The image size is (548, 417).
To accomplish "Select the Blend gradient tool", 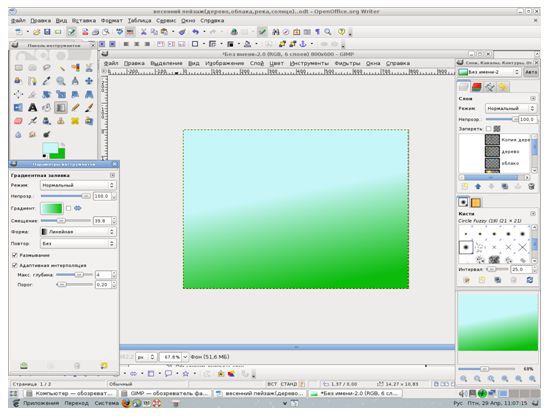I will click(x=61, y=108).
